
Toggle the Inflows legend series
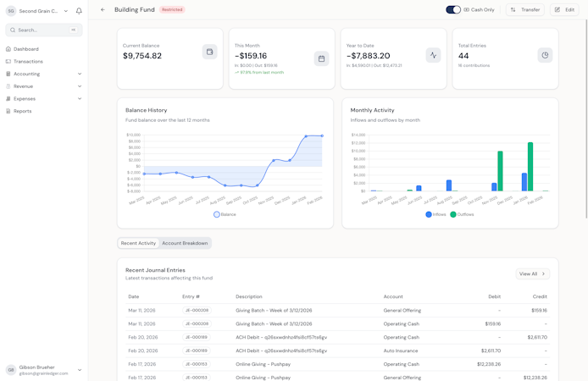(x=429, y=214)
